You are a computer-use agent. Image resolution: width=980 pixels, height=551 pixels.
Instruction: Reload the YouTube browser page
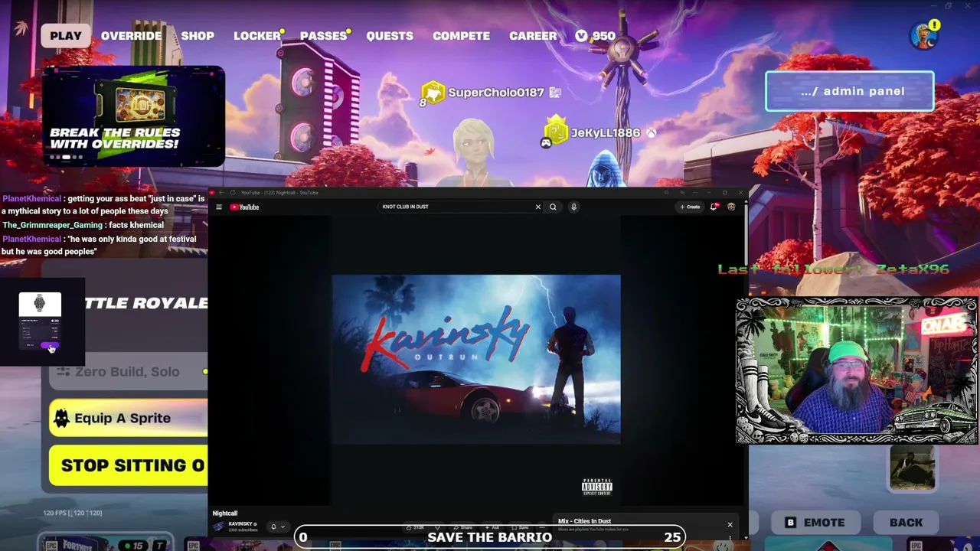click(233, 193)
